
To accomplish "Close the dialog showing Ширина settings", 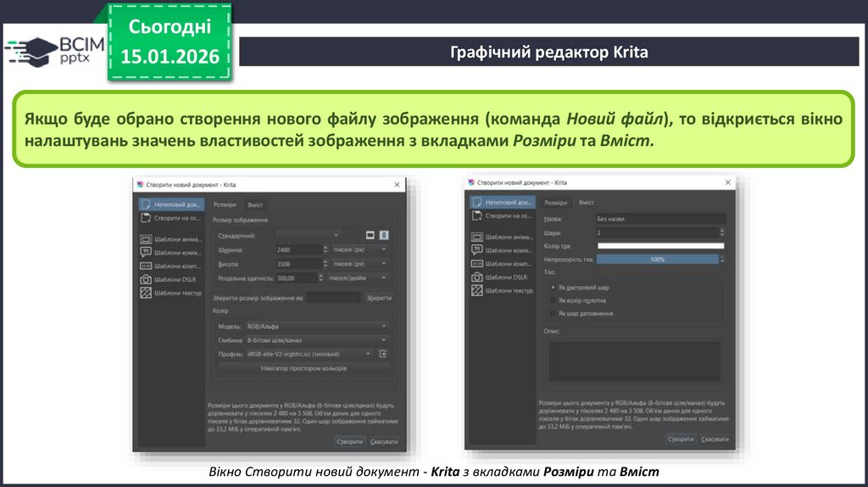I will [397, 184].
